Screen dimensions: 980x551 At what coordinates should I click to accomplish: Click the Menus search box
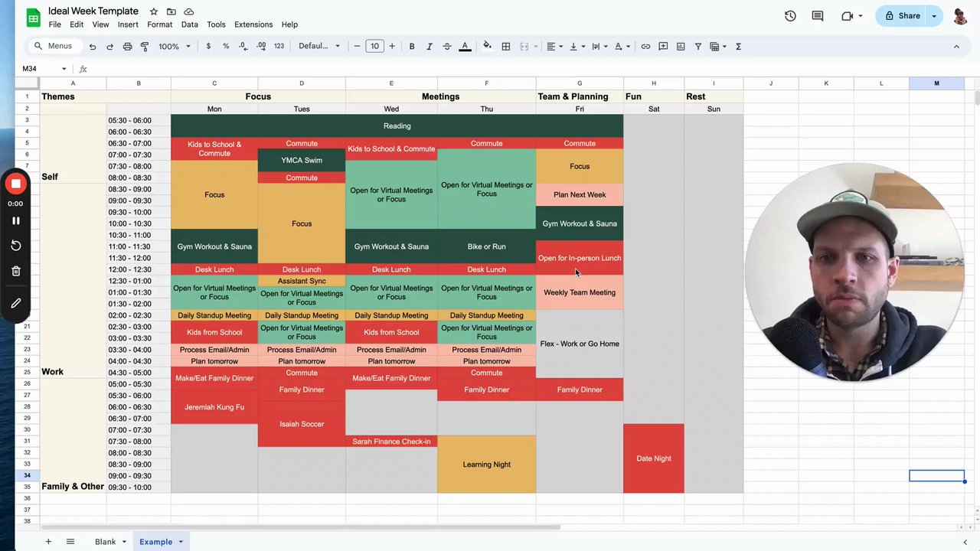tap(55, 47)
